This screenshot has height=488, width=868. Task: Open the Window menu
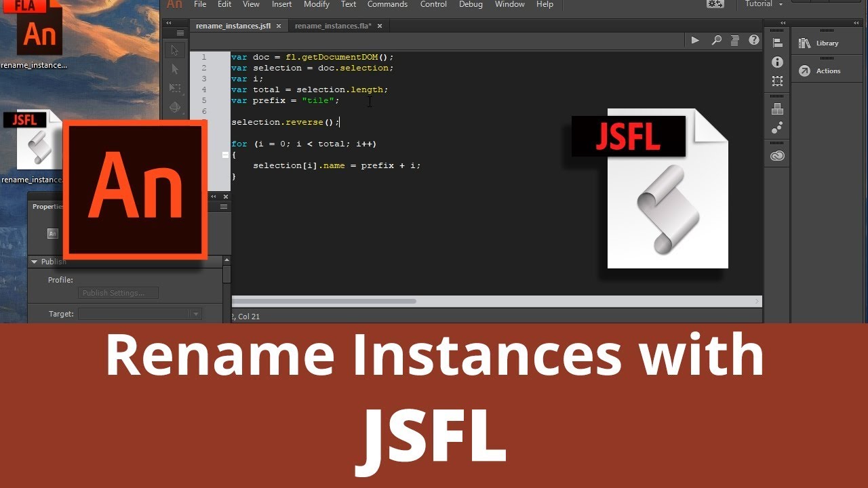point(510,4)
